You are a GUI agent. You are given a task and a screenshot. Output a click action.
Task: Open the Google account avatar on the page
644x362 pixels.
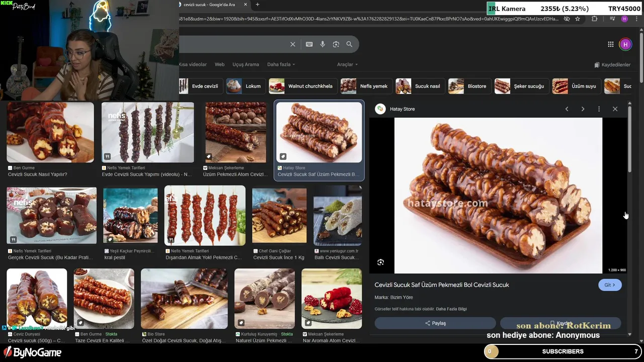pyautogui.click(x=625, y=44)
